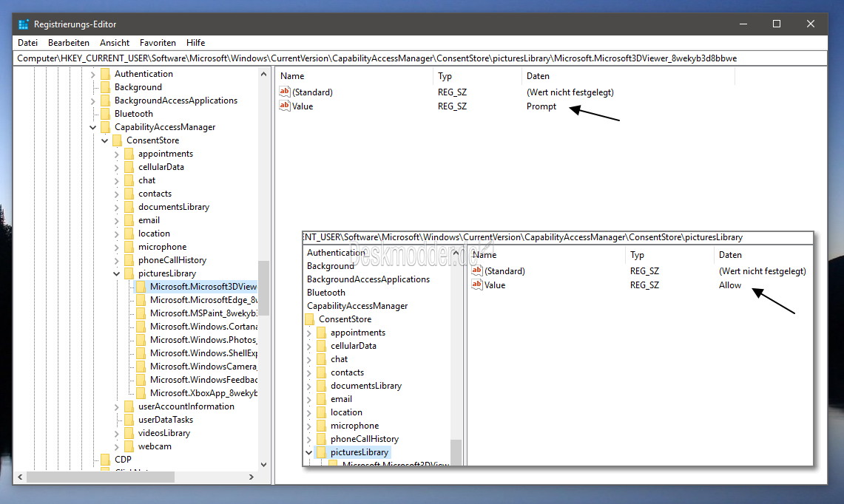The height and width of the screenshot is (504, 844).
Task: Expand the Authentication key in the main tree
Action: 92,74
